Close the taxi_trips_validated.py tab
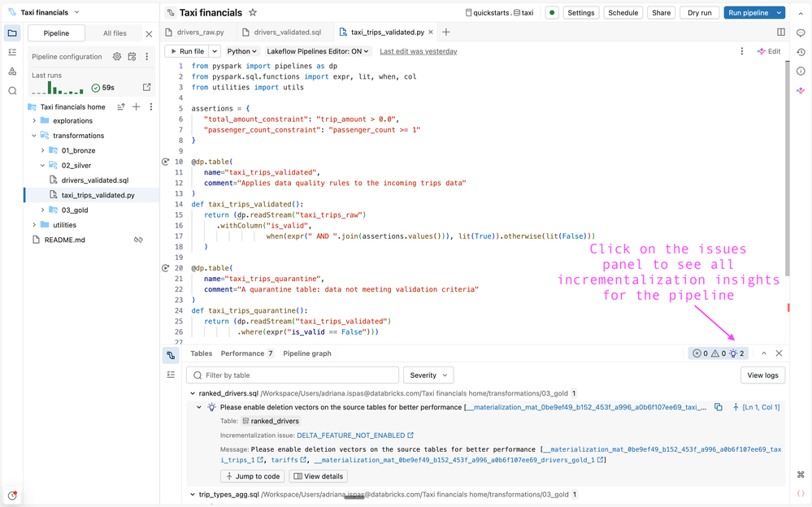 (430, 32)
